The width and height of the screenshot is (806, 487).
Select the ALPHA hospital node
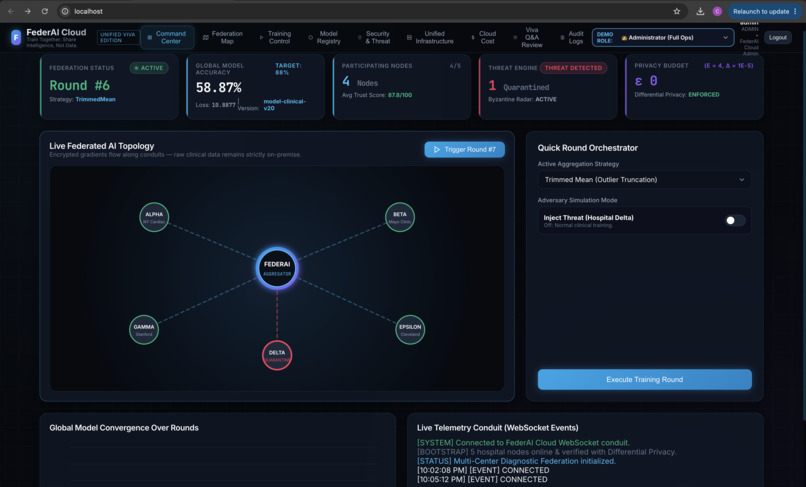tap(154, 218)
